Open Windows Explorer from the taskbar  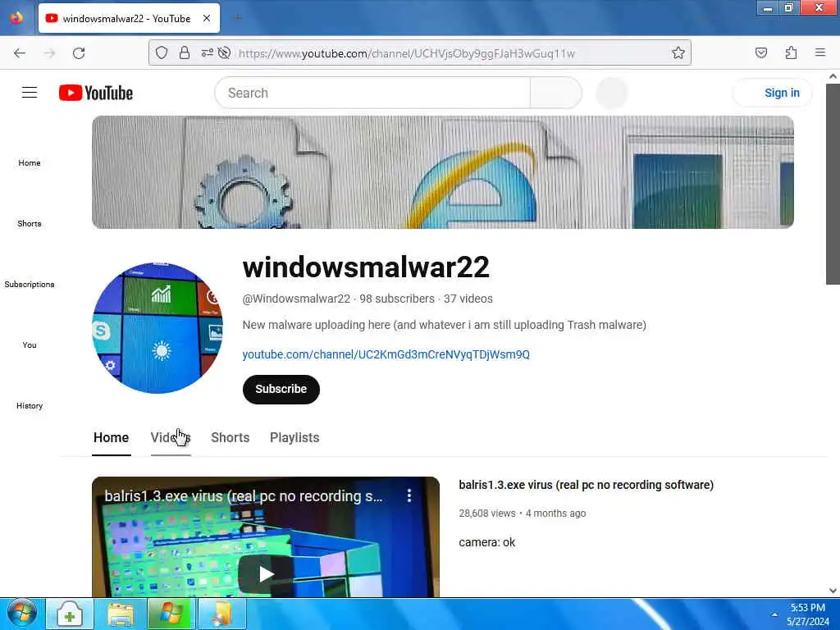(x=121, y=614)
